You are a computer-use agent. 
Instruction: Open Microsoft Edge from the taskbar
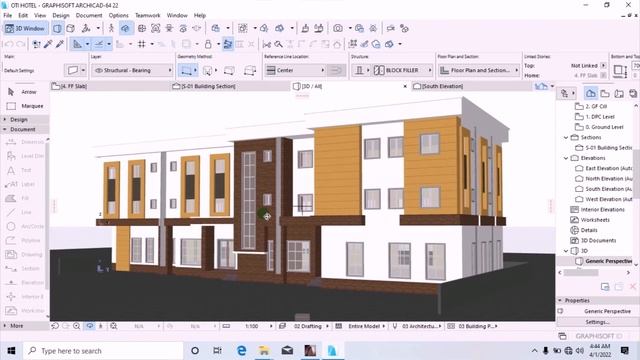[242, 351]
